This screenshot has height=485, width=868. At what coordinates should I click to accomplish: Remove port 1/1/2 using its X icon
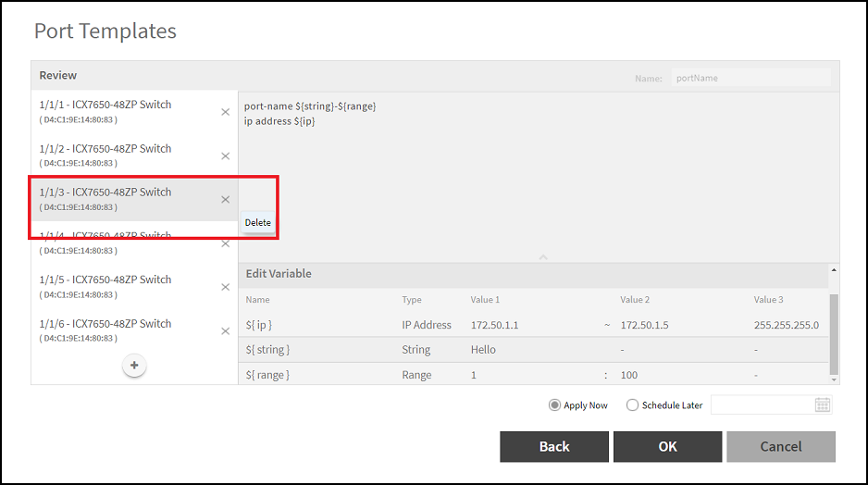coord(225,156)
